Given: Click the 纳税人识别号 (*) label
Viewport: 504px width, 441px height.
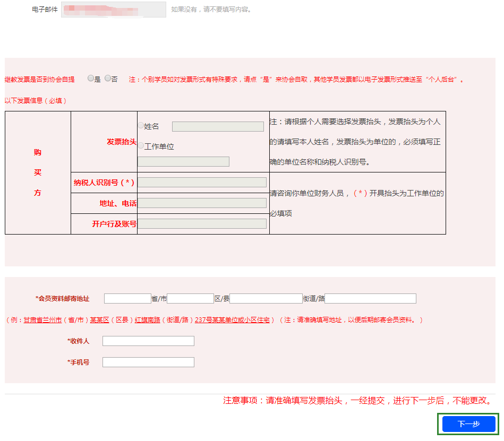Looking at the screenshot, I should point(104,183).
